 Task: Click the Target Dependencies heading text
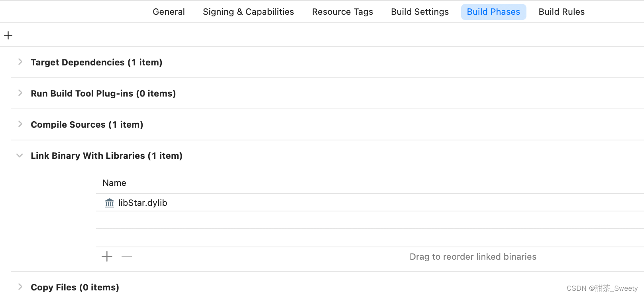96,62
